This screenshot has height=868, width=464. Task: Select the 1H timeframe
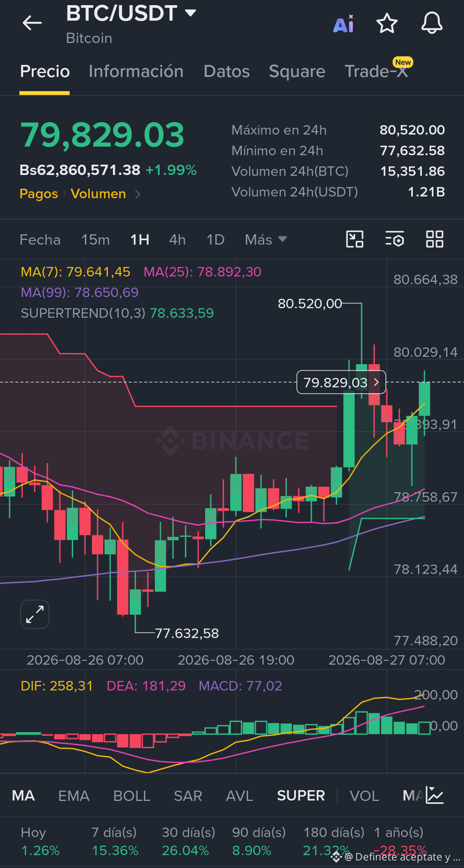click(140, 239)
